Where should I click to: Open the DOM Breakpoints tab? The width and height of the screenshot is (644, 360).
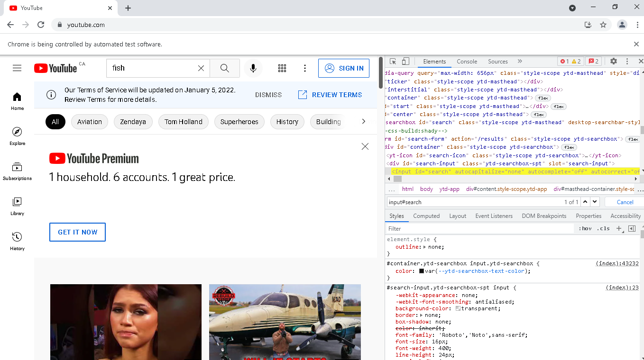click(544, 216)
